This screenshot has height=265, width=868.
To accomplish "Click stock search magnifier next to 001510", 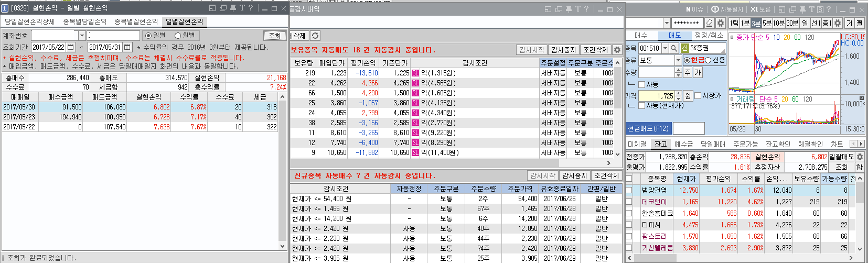I will click(x=674, y=48).
